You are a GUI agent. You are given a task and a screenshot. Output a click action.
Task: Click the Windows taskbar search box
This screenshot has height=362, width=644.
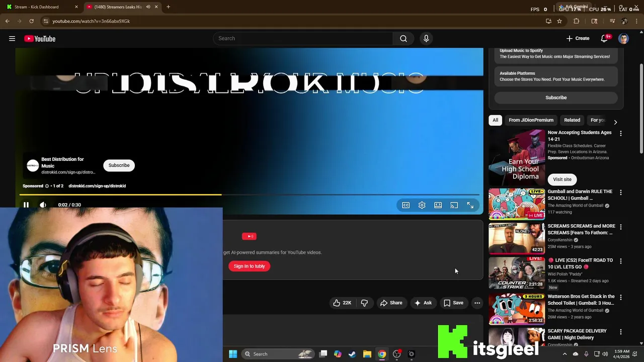pyautogui.click(x=278, y=354)
